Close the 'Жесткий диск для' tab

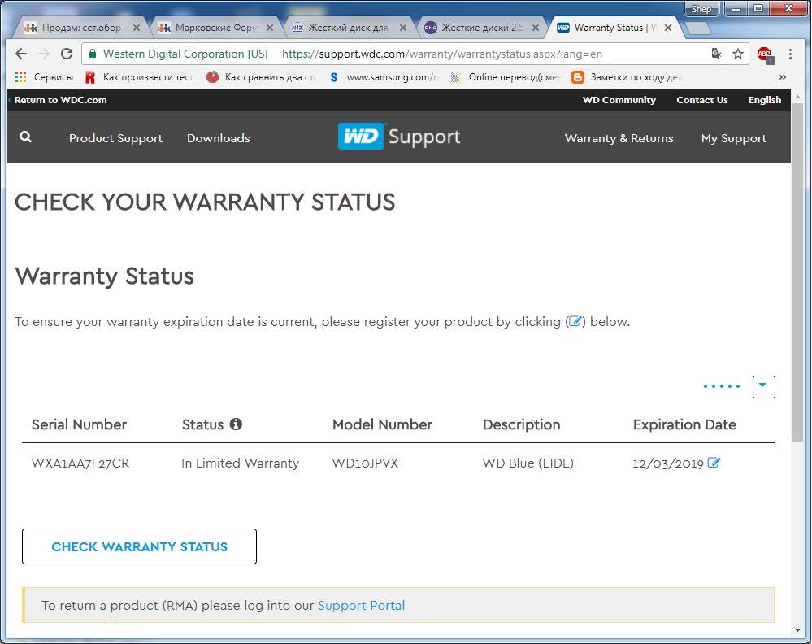coord(403,28)
